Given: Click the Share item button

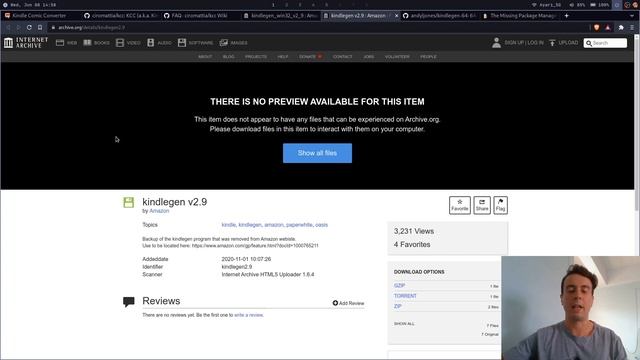Looking at the screenshot, I should coord(482,205).
